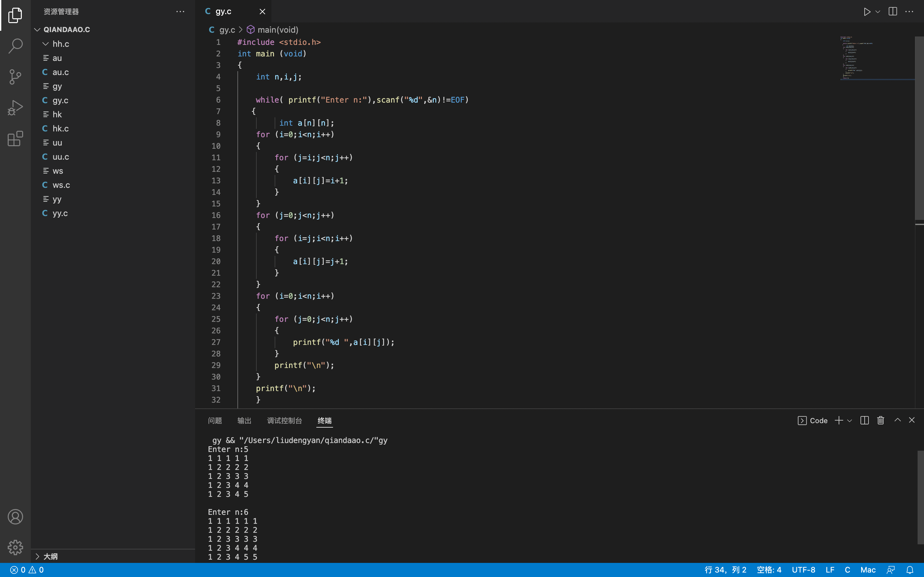Split the terminal pane
Screen dimensions: 924x577
click(864, 420)
